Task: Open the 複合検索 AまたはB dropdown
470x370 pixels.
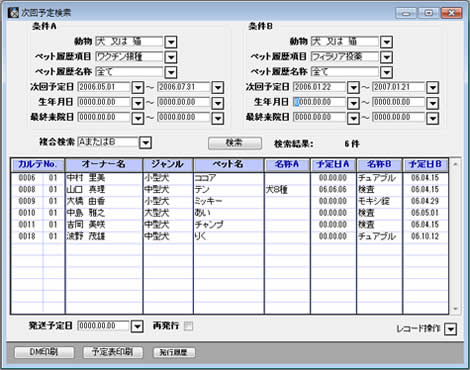Action: [145, 143]
